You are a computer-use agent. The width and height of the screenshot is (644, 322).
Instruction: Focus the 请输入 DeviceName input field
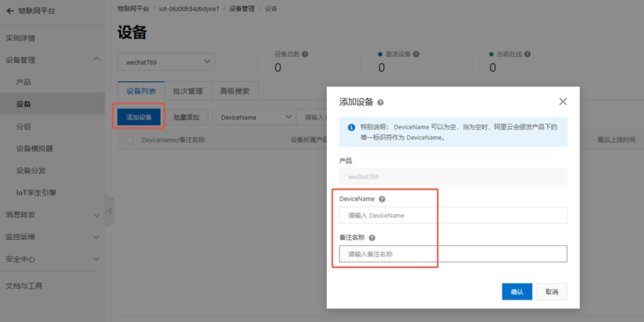(453, 216)
